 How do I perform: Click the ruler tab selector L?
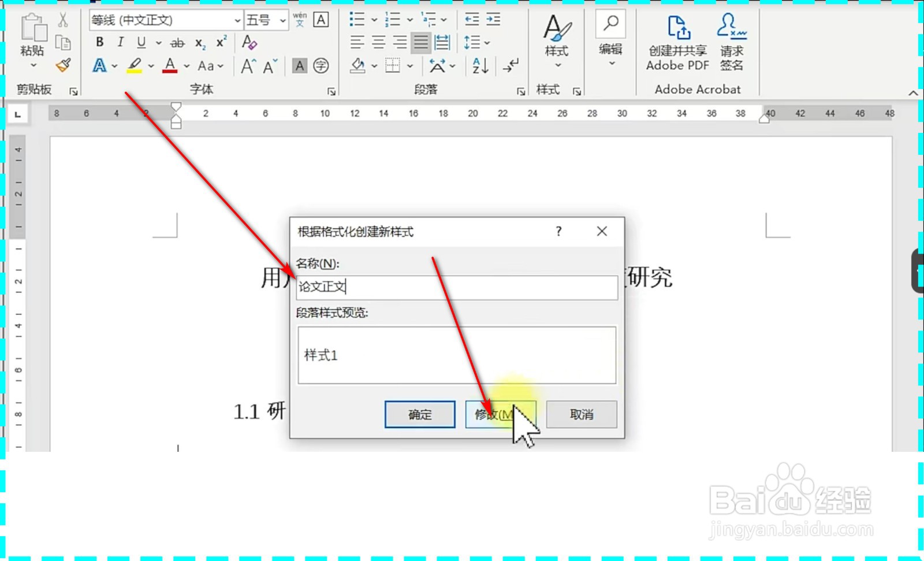18,114
